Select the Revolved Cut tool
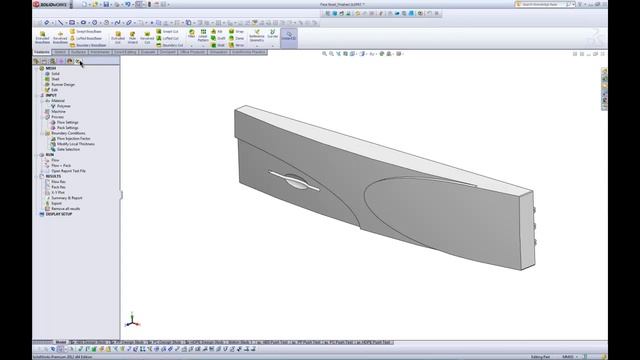The height and width of the screenshot is (360, 640). point(147,37)
